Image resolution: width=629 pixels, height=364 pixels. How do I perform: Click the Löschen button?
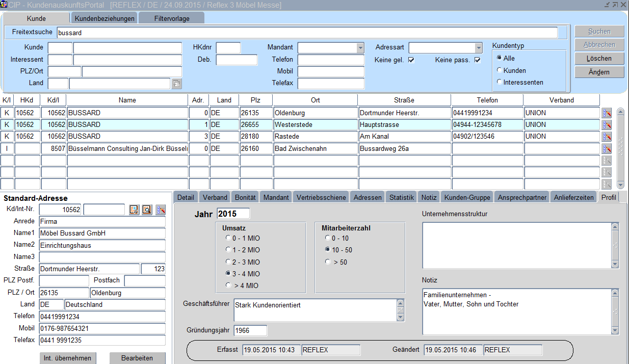click(599, 59)
